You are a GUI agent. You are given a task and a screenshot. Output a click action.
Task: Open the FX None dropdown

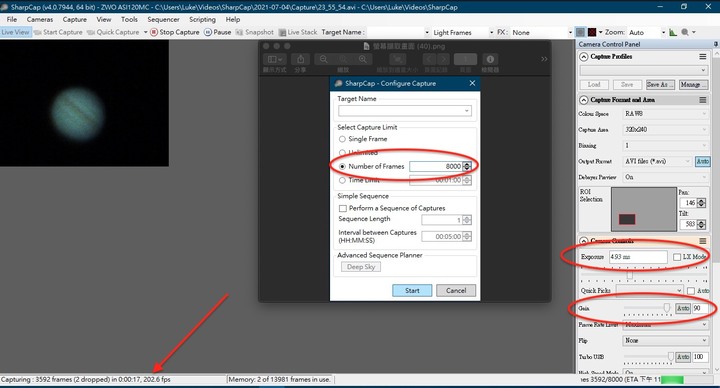570,33
